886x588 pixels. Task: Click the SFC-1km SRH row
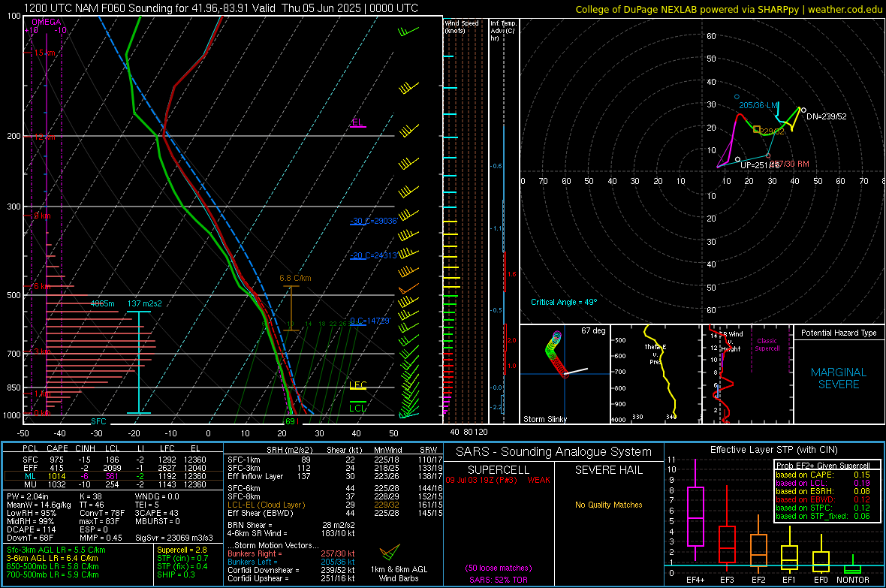[335, 460]
